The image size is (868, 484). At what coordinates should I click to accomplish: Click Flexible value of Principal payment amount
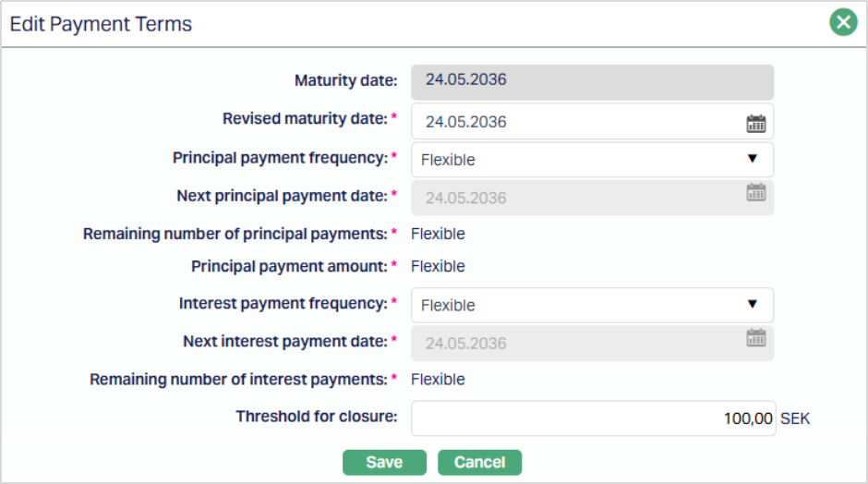coord(438,266)
